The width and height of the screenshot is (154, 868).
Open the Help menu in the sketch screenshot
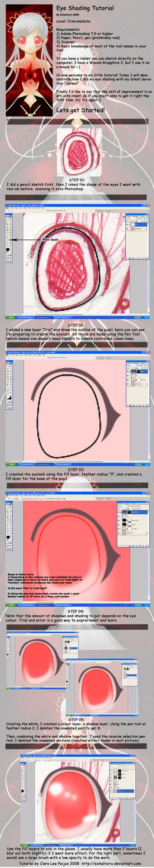pos(43,208)
